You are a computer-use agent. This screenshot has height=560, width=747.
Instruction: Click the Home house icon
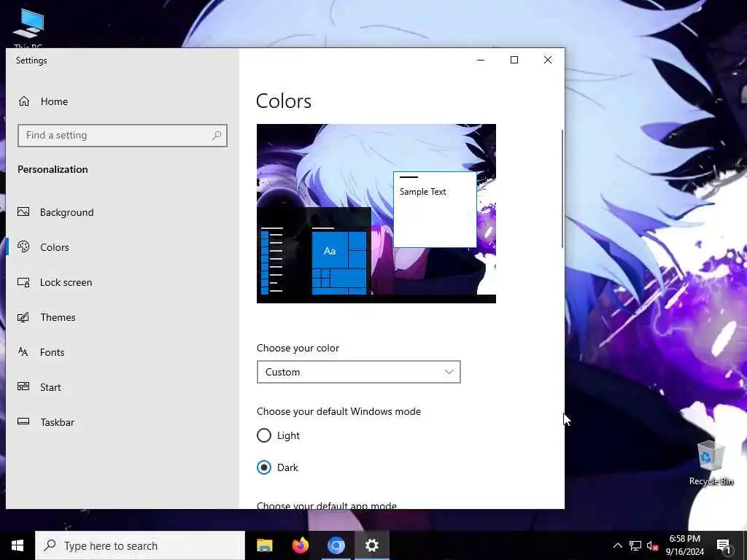pos(24,101)
